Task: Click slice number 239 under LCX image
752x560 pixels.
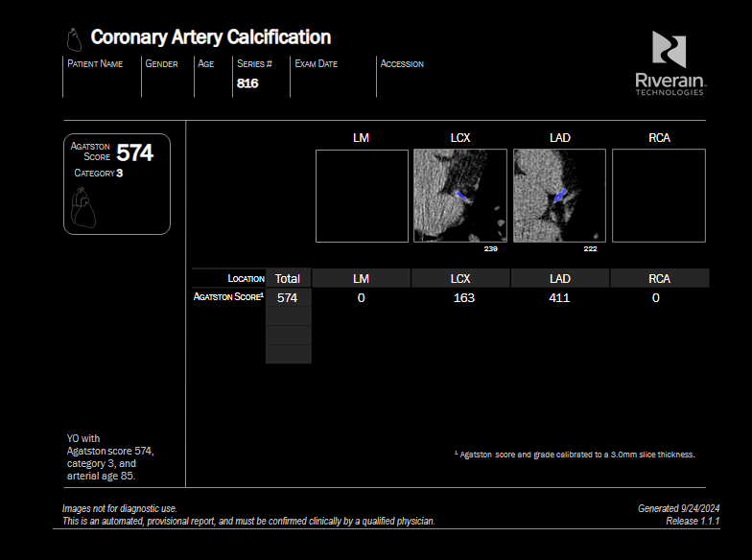Action: click(491, 249)
